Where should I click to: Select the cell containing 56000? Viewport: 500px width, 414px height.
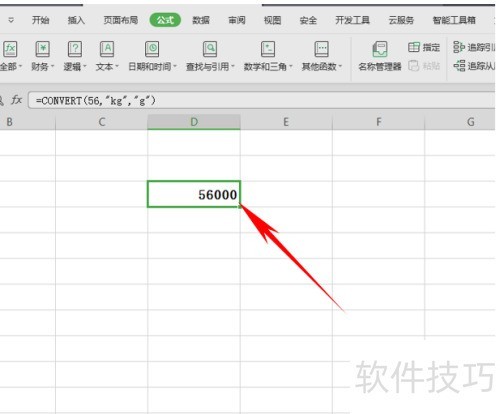(194, 194)
